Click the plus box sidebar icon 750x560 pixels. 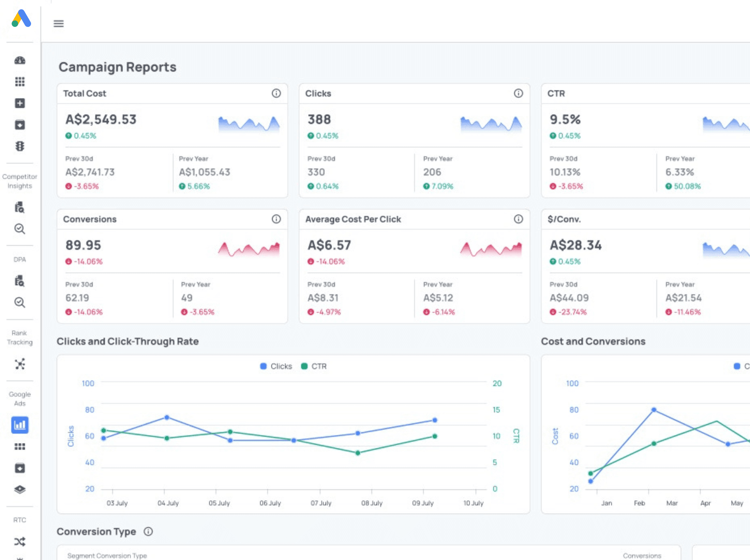[x=20, y=103]
